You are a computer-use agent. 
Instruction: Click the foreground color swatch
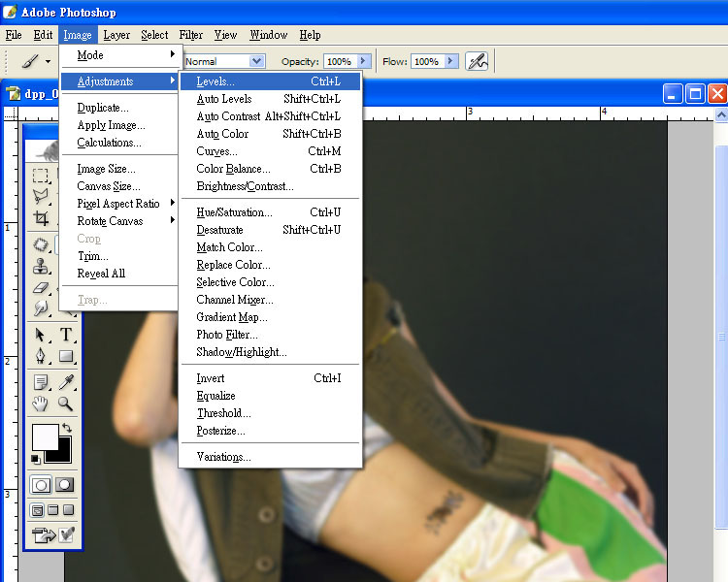tap(45, 437)
